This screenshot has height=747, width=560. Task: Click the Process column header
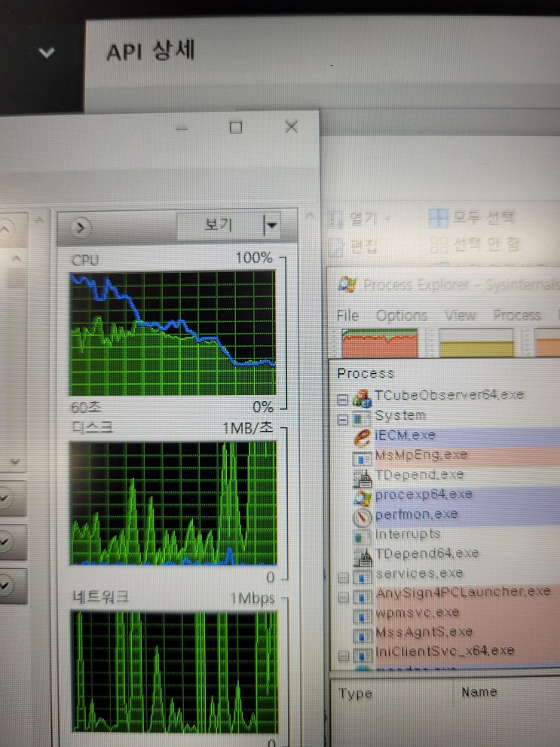[366, 374]
